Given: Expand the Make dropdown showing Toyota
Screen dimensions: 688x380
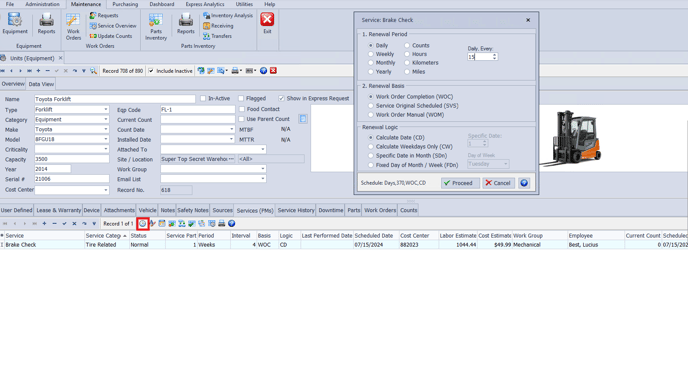Looking at the screenshot, I should 106,129.
